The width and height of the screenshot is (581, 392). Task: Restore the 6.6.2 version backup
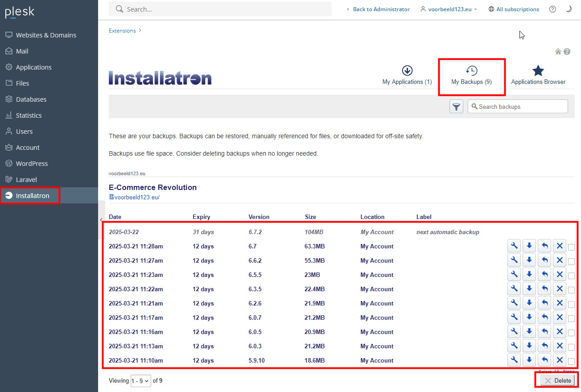point(544,260)
